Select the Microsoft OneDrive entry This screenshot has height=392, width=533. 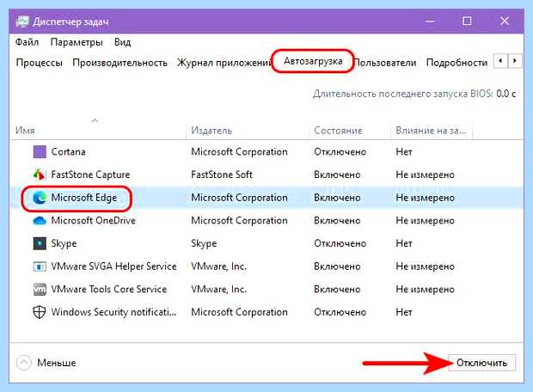pyautogui.click(x=93, y=221)
